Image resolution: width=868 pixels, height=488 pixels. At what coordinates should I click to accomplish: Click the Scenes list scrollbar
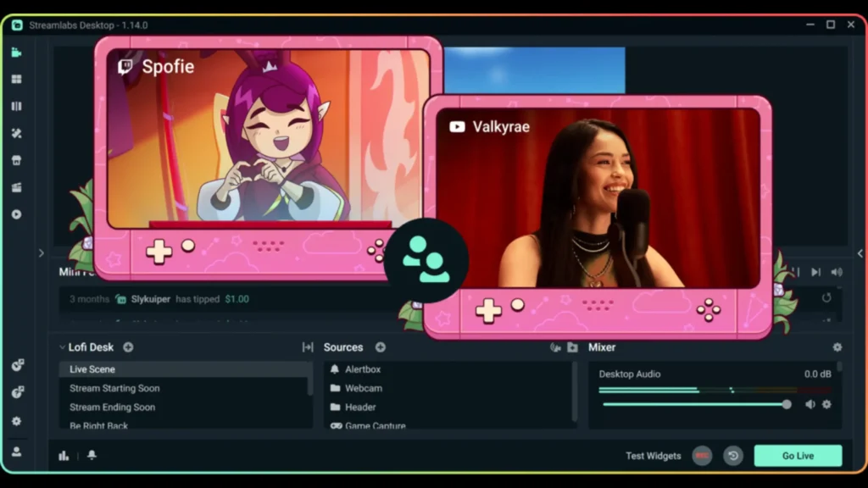click(x=310, y=379)
